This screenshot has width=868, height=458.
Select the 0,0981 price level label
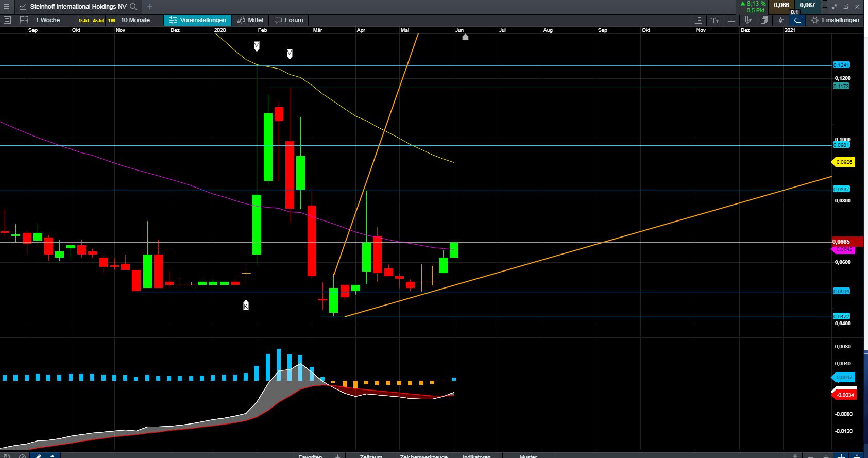841,145
